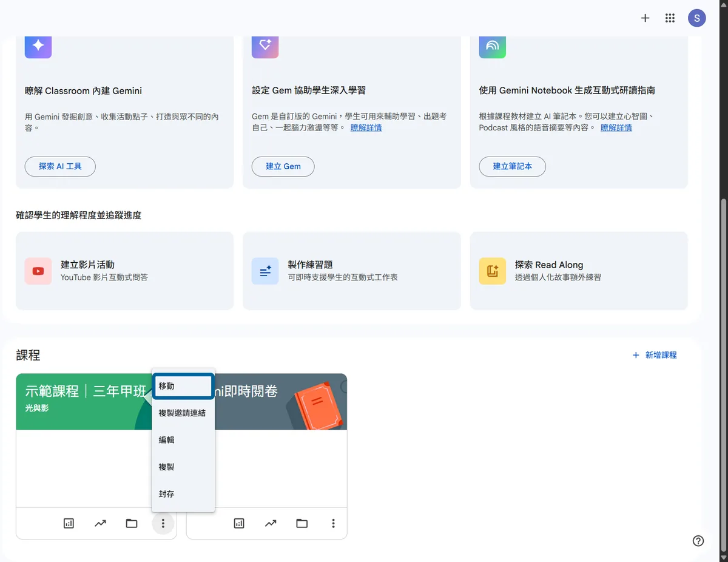Click the Gemini Notebook rainbow icon
Image resolution: width=728 pixels, height=562 pixels.
click(492, 46)
